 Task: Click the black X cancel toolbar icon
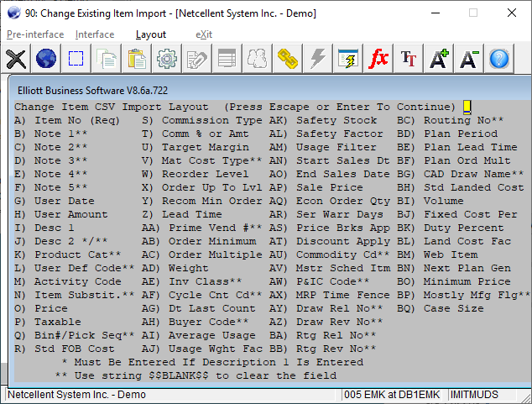click(16, 59)
